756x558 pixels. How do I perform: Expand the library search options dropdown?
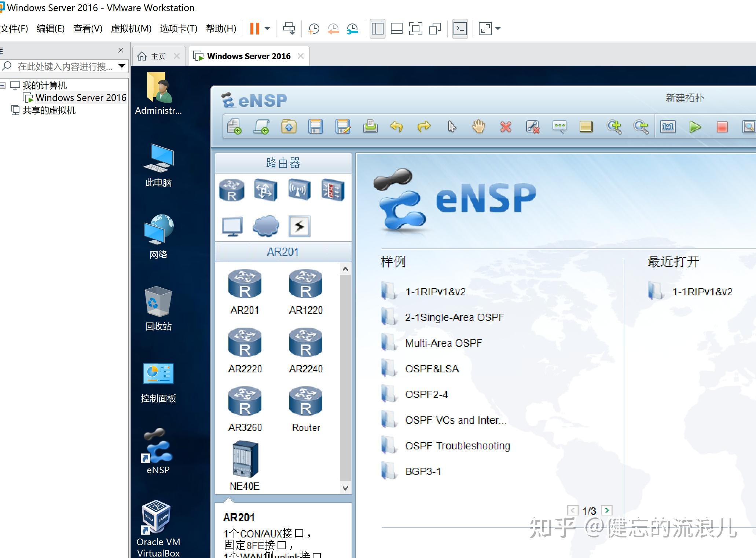pyautogui.click(x=122, y=66)
